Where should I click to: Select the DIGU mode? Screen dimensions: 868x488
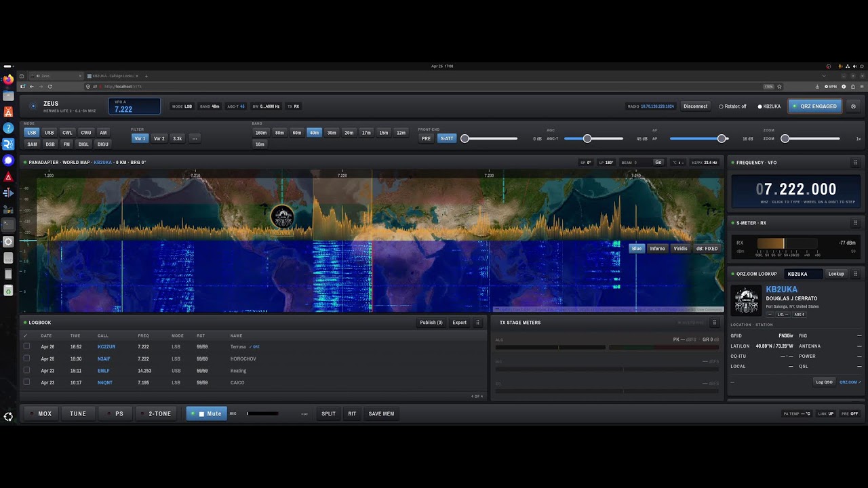[x=102, y=144]
